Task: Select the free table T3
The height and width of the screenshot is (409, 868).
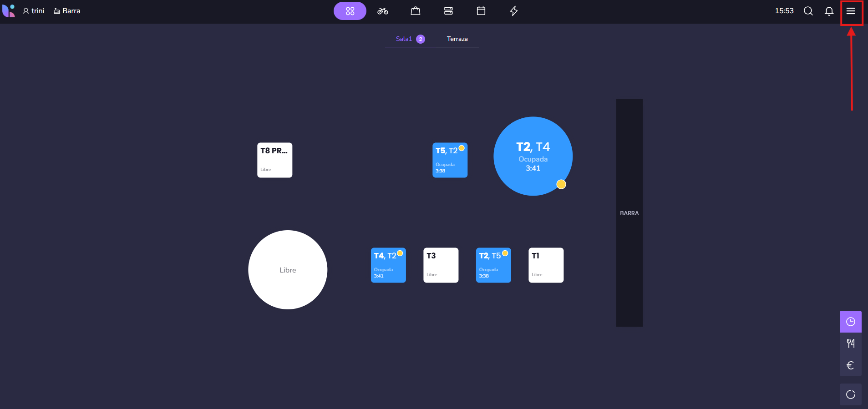Action: point(441,265)
